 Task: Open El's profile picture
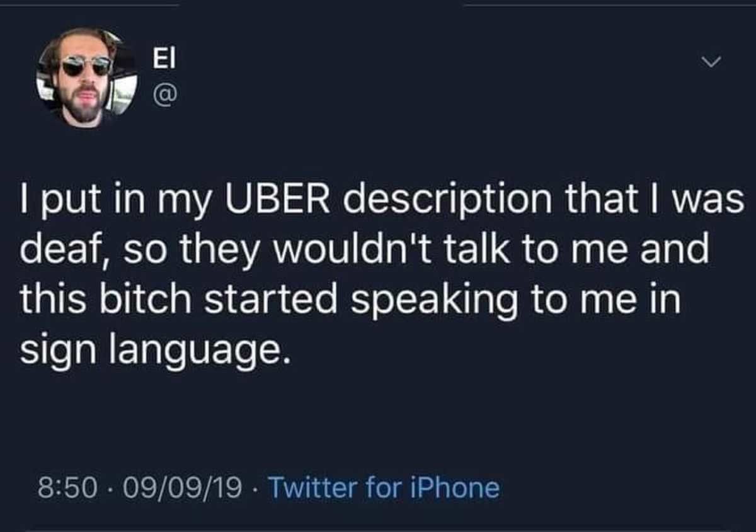pyautogui.click(x=87, y=77)
